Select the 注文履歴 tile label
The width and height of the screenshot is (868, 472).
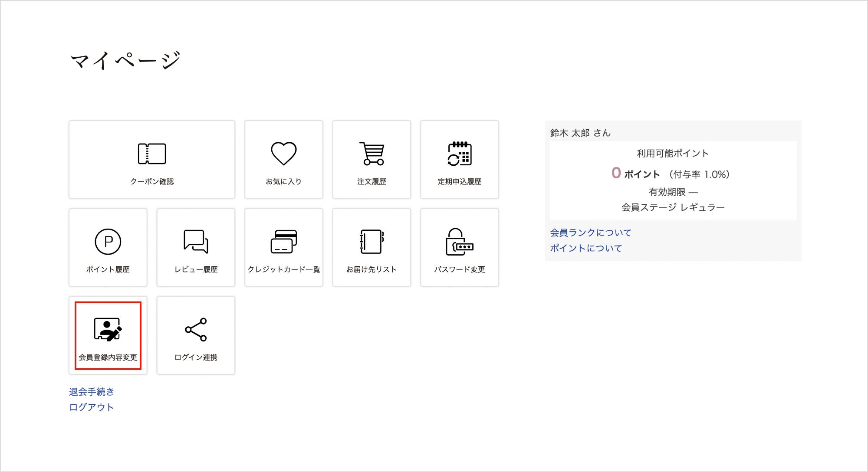[372, 181]
